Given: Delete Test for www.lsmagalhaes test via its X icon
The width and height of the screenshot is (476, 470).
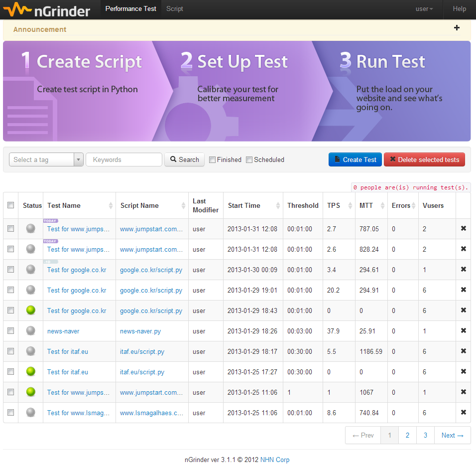Looking at the screenshot, I should (463, 412).
